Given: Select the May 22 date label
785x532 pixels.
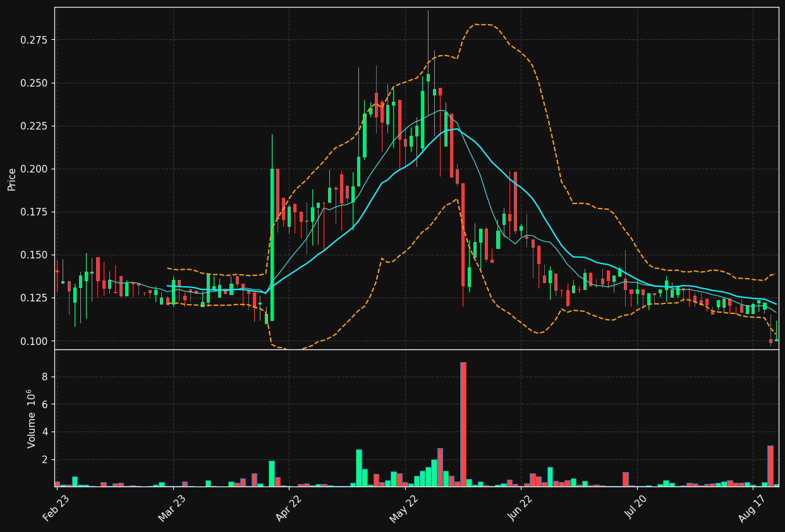Looking at the screenshot, I should click(404, 507).
